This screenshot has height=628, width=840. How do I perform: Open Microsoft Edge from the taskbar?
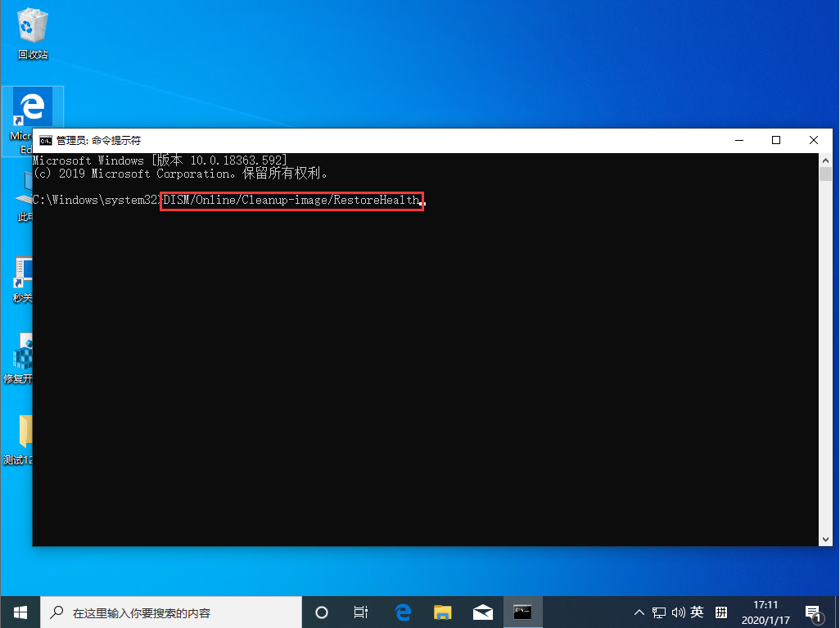402,612
